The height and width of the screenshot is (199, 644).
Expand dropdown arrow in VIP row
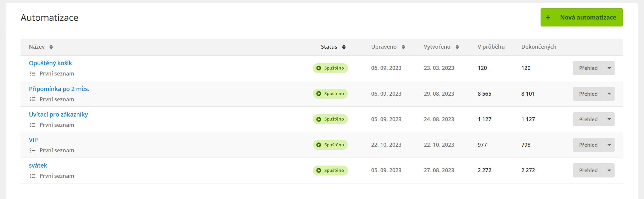tap(609, 145)
